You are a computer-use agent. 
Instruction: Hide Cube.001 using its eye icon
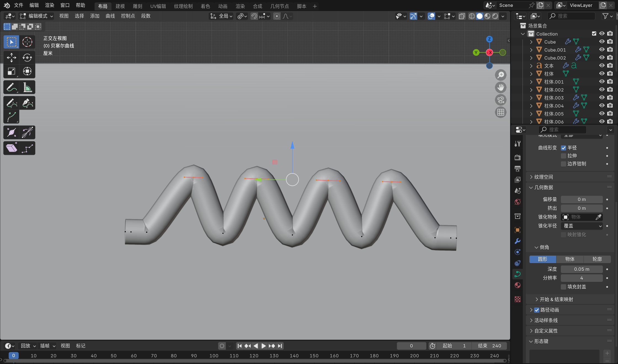tap(602, 50)
